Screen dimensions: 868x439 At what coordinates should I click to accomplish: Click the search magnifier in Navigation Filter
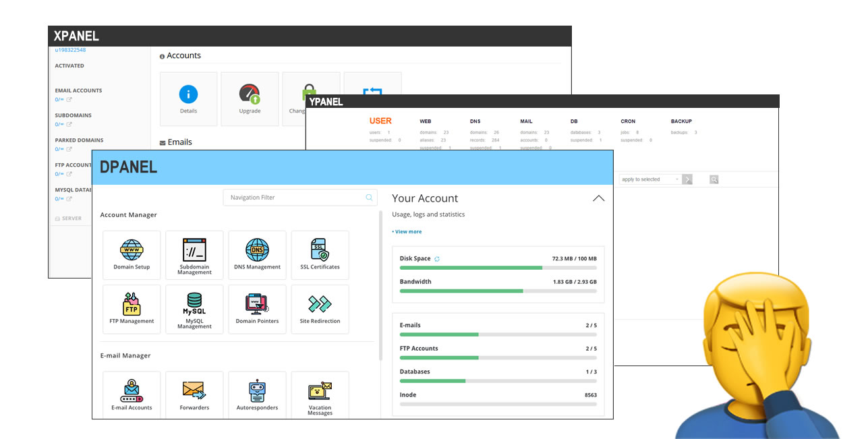[x=369, y=198]
